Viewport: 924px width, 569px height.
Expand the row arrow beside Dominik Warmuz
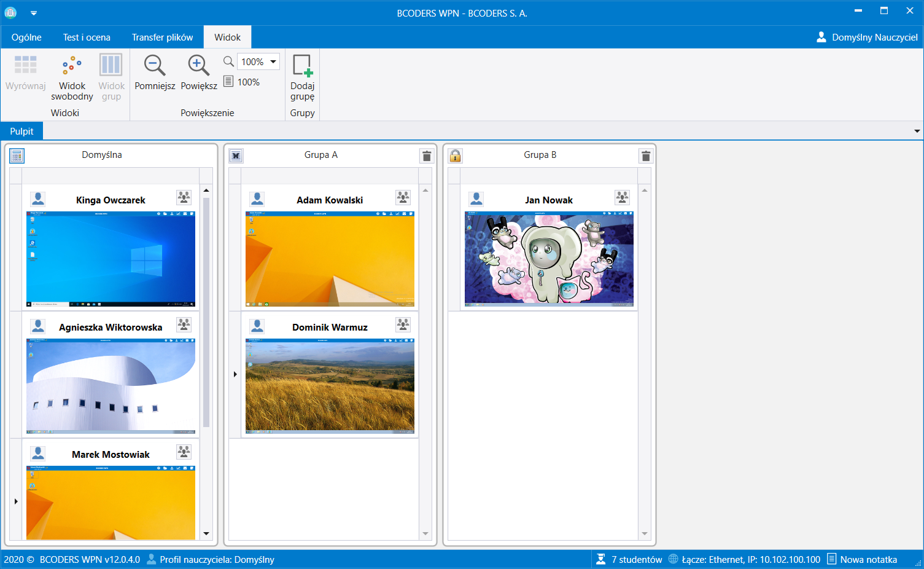pos(235,374)
